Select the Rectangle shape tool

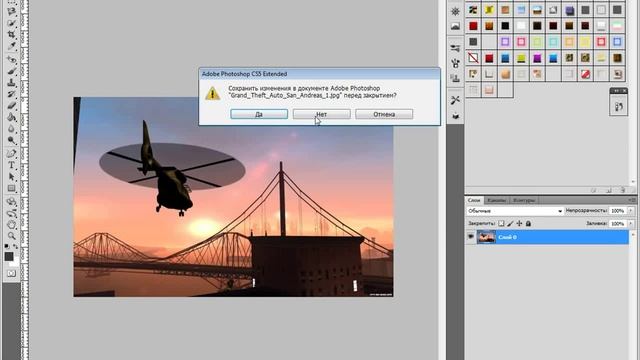(11, 189)
